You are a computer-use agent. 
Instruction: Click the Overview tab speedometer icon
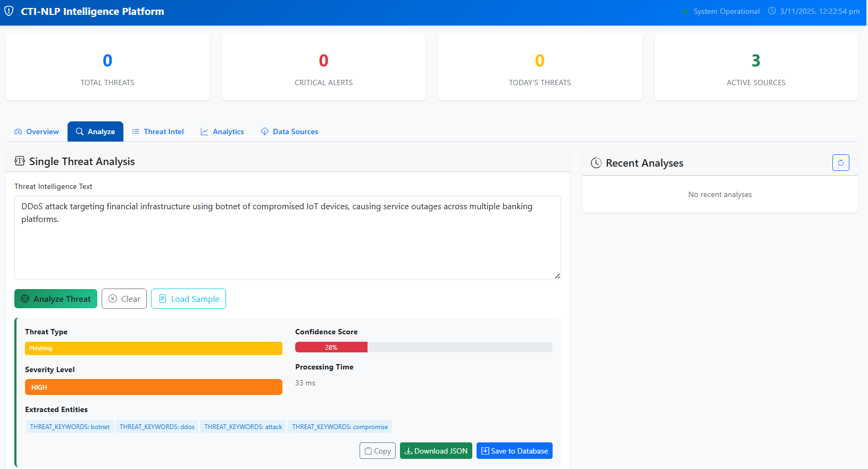tap(18, 131)
